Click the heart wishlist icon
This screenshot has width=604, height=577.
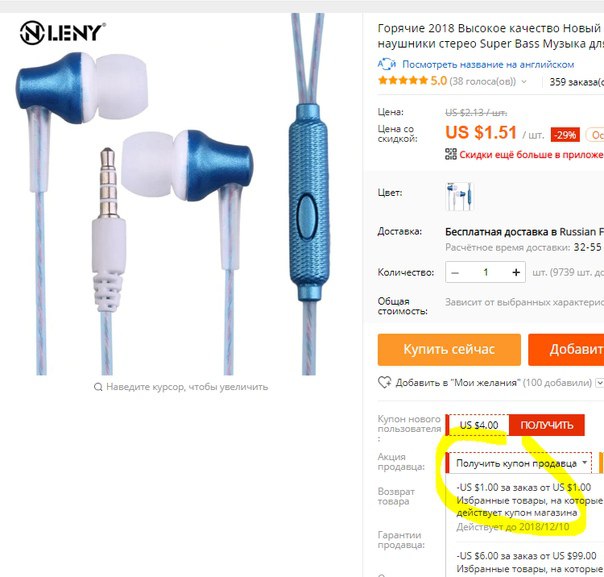[x=384, y=382]
